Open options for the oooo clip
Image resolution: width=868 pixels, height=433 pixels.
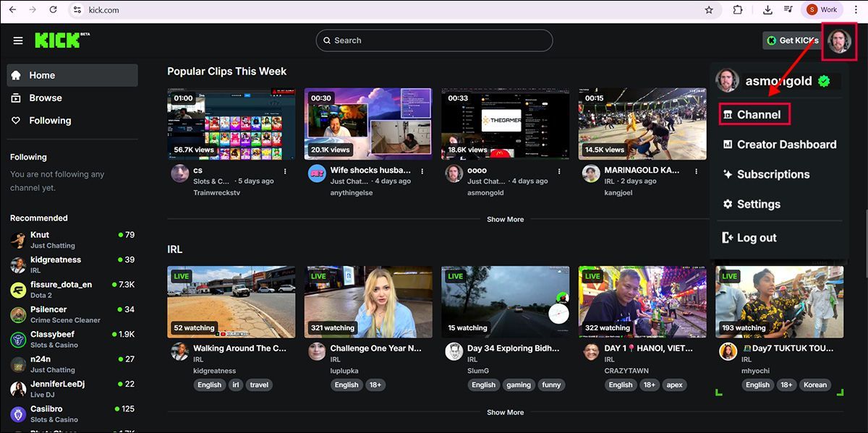pos(560,171)
